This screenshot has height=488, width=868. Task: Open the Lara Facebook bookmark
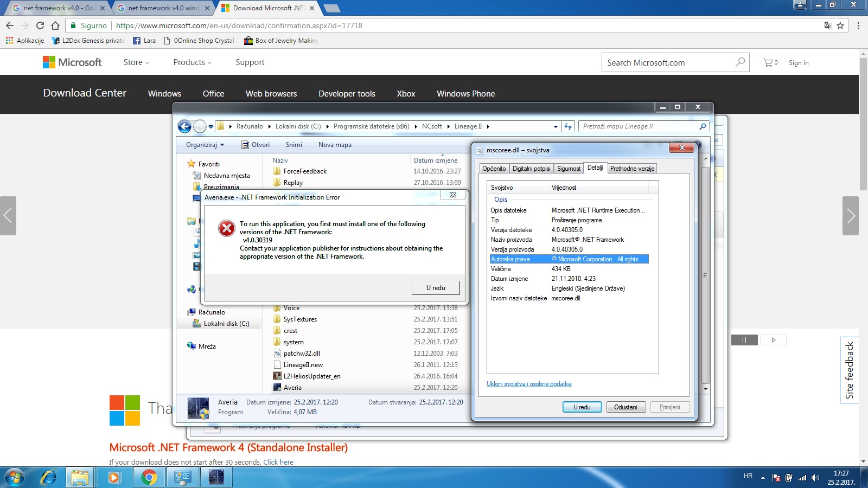(x=144, y=41)
